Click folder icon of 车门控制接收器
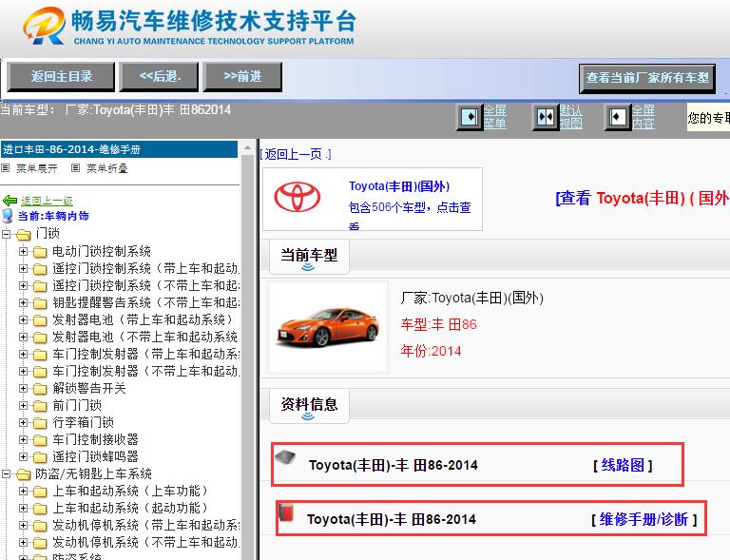The image size is (730, 560). [x=40, y=440]
